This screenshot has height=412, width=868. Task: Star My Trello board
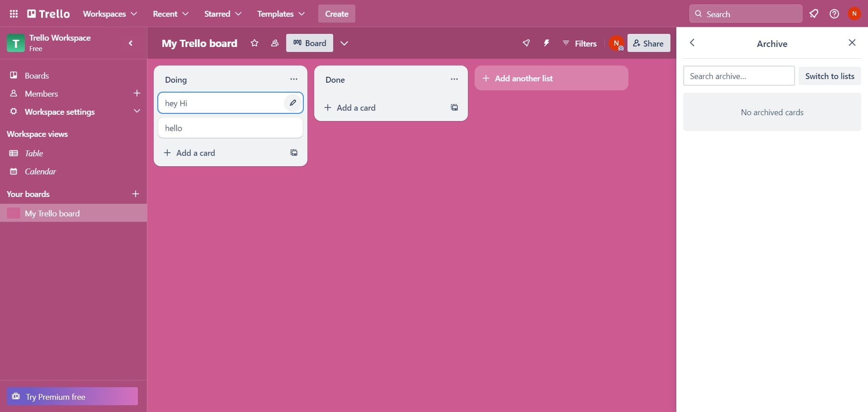tap(255, 43)
